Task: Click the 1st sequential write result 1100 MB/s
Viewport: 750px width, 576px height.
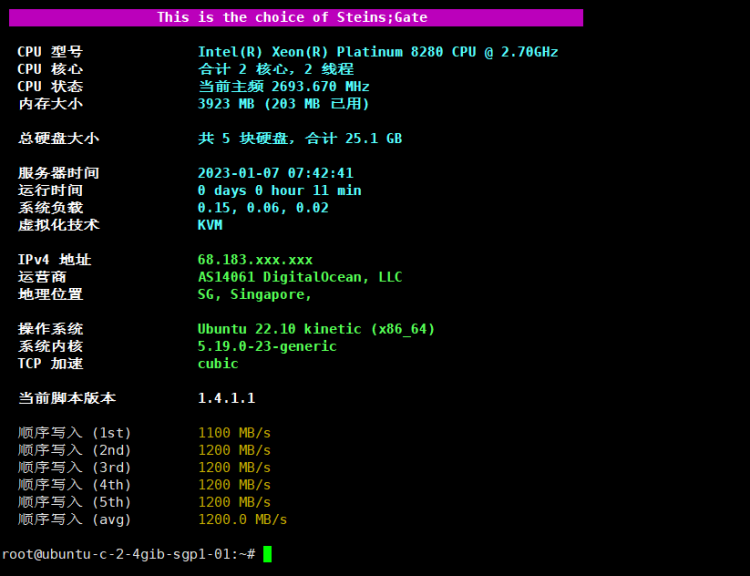Action: pyautogui.click(x=234, y=433)
